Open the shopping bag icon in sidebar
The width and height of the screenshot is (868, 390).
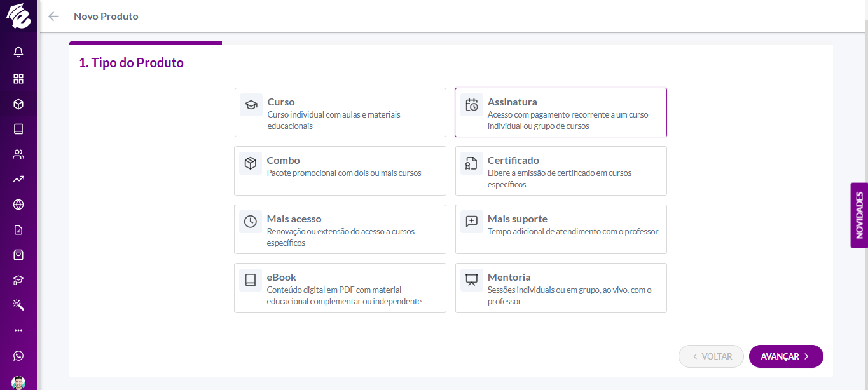[x=18, y=255]
